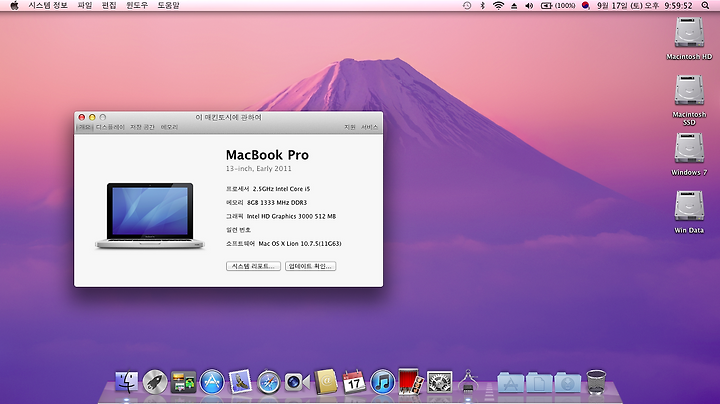Select Win Data drive on desktop
The image size is (720, 404).
(689, 207)
